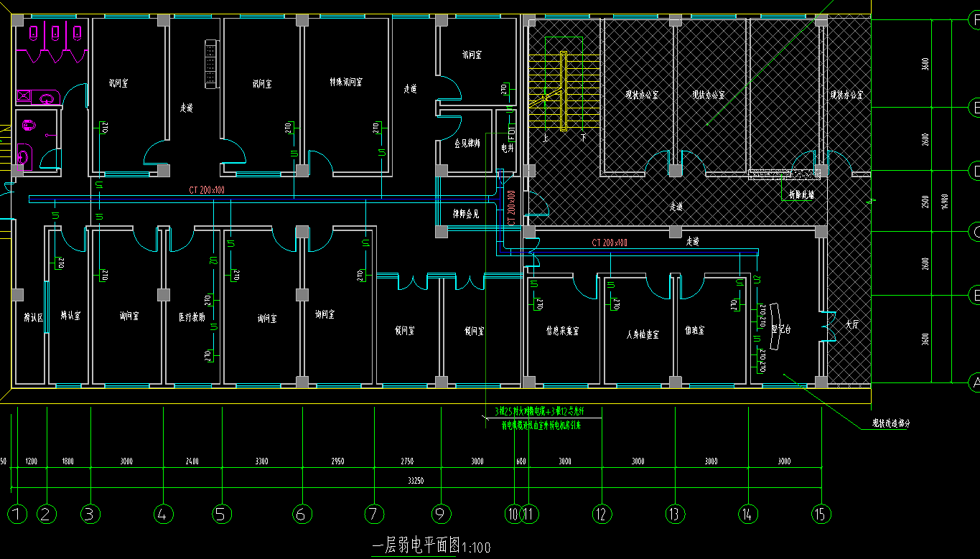Viewport: 980px width, 559px height.
Task: Click the 1:100 scale text
Action: [475, 548]
